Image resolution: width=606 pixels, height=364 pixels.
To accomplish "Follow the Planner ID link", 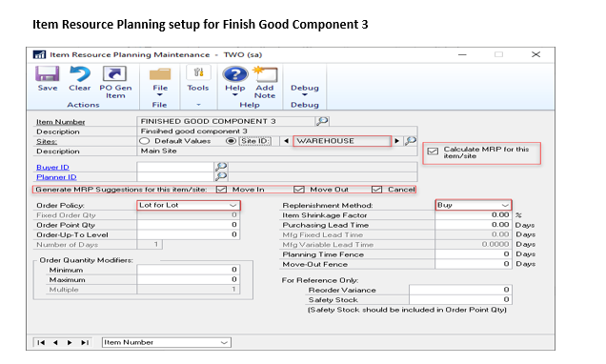I will click(x=56, y=177).
